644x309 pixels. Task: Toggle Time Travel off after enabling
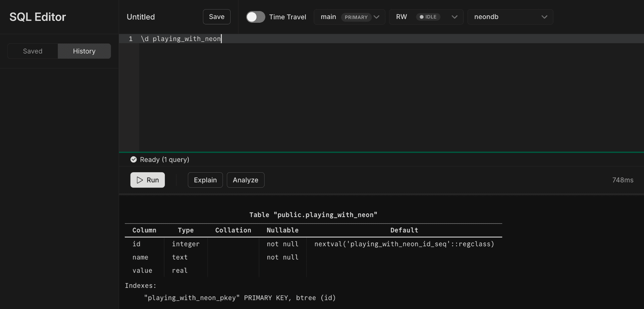pyautogui.click(x=256, y=17)
